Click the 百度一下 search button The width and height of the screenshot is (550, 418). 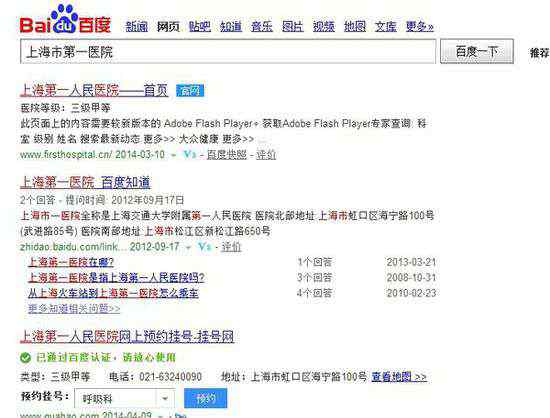[x=477, y=52]
